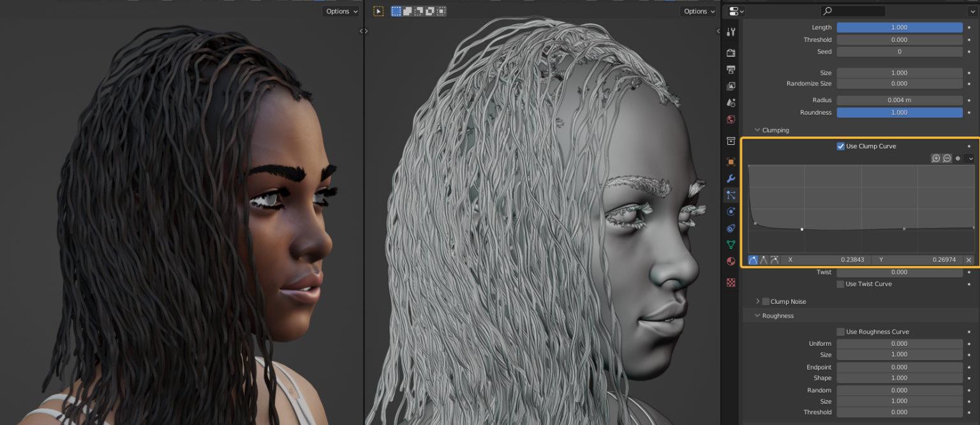Click the properties search field
Viewport: 980px width, 425px height.
(x=853, y=11)
